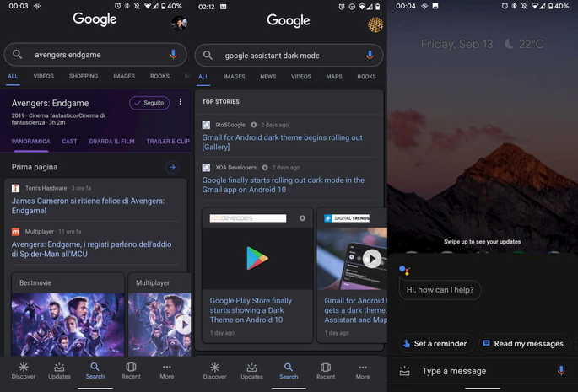Select PANORAMICA tab on Avengers card
578x392 pixels.
pos(30,141)
